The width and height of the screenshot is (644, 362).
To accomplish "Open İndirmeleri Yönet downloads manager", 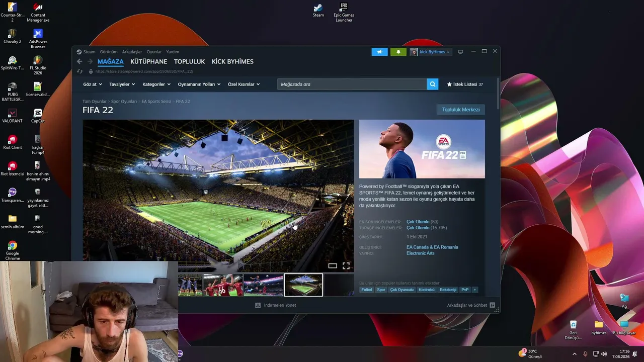I will (x=276, y=305).
